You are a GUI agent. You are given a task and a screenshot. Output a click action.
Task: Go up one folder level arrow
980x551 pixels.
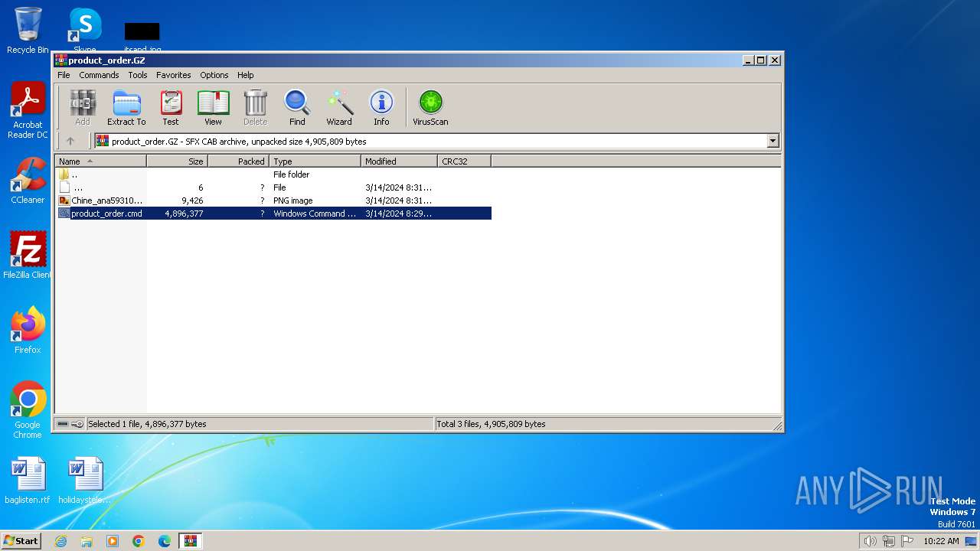[70, 141]
